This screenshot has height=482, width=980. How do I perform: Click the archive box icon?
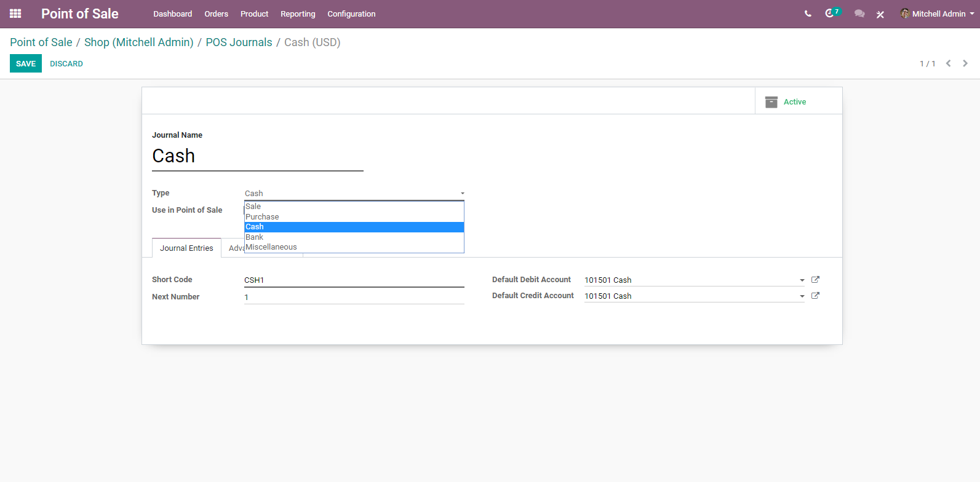771,102
